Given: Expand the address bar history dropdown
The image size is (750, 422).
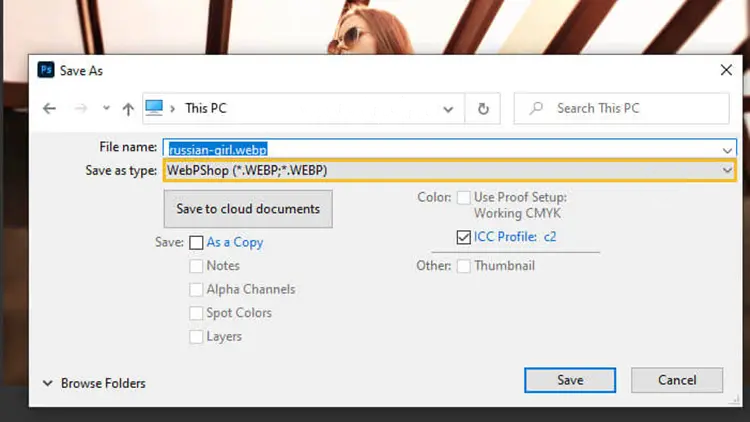Looking at the screenshot, I should point(448,109).
